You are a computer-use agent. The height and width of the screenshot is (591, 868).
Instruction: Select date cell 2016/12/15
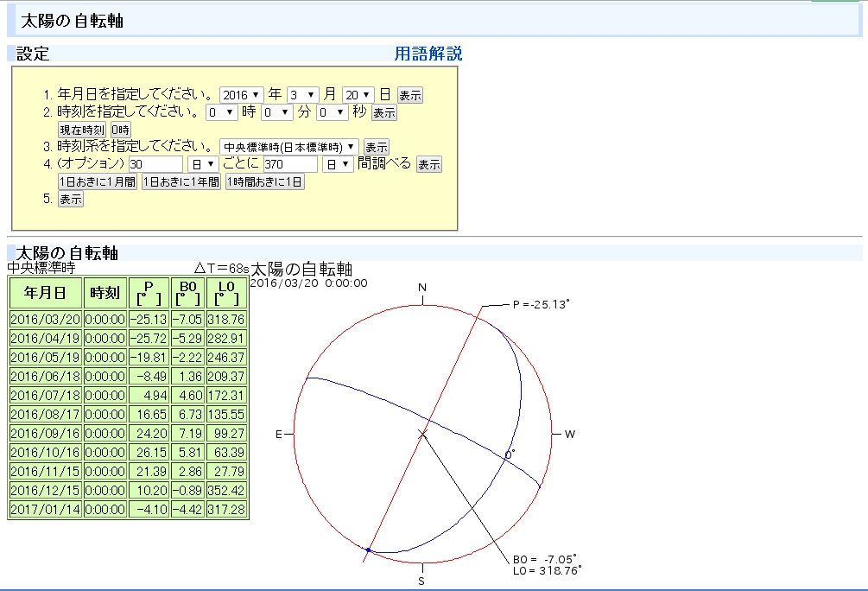coord(46,490)
